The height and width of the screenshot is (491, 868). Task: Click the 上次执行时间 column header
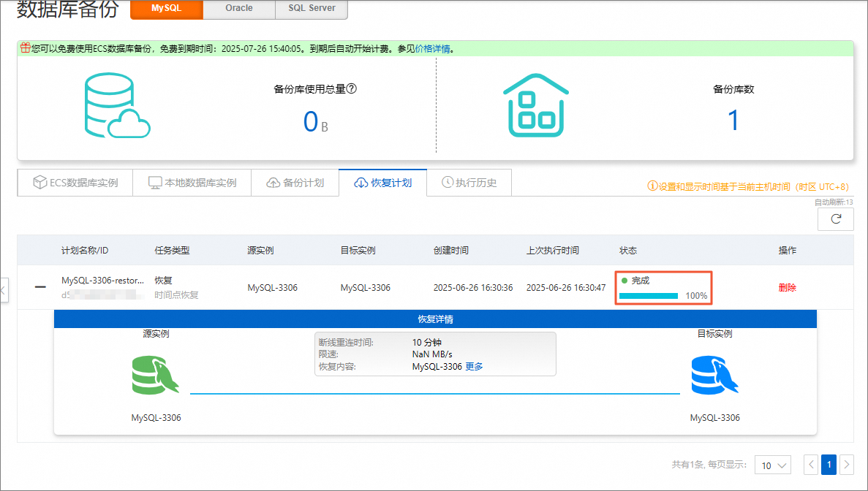point(553,251)
